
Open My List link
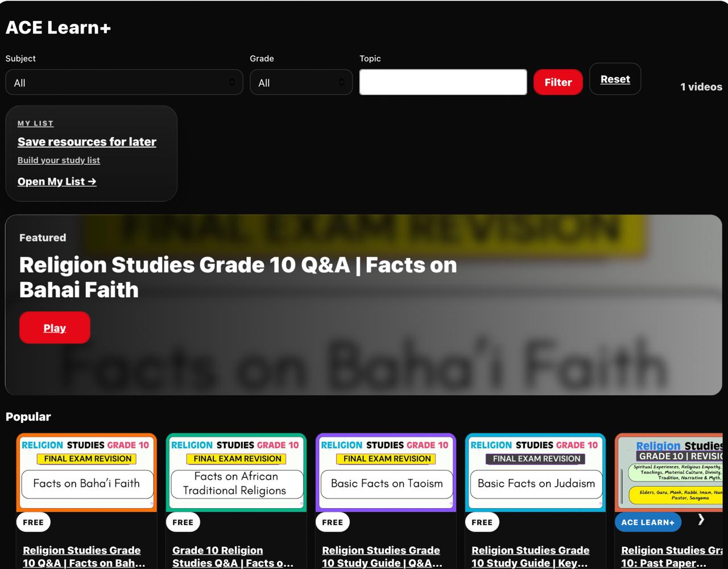(x=57, y=181)
